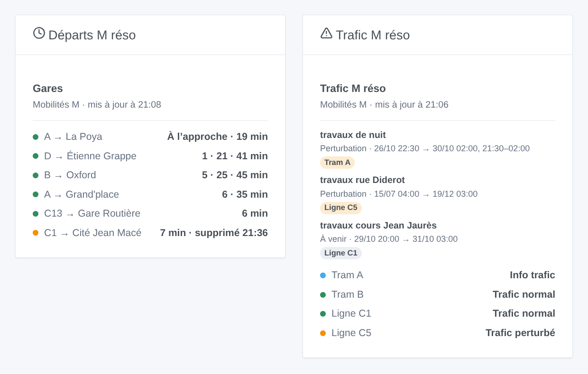The width and height of the screenshot is (588, 374).
Task: Click the '6 min' time for C13
Action: point(255,214)
